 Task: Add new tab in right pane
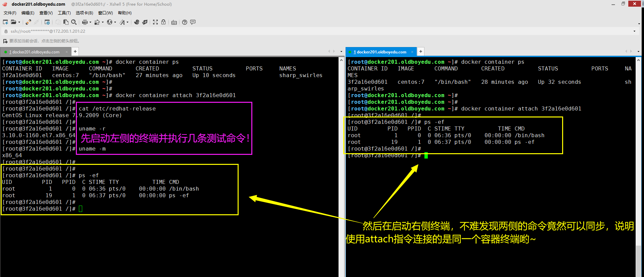421,51
